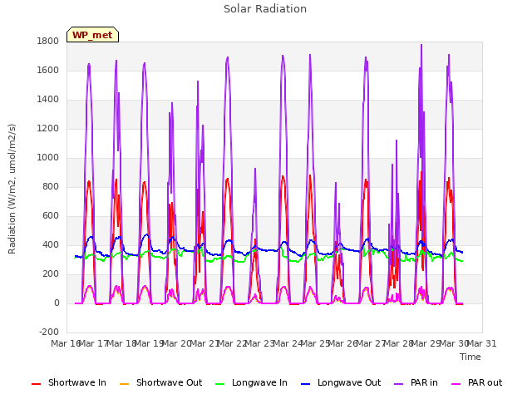The height and width of the screenshot is (399, 532).
Task: Toggle the PAR in legend entry
Action: [x=416, y=382]
